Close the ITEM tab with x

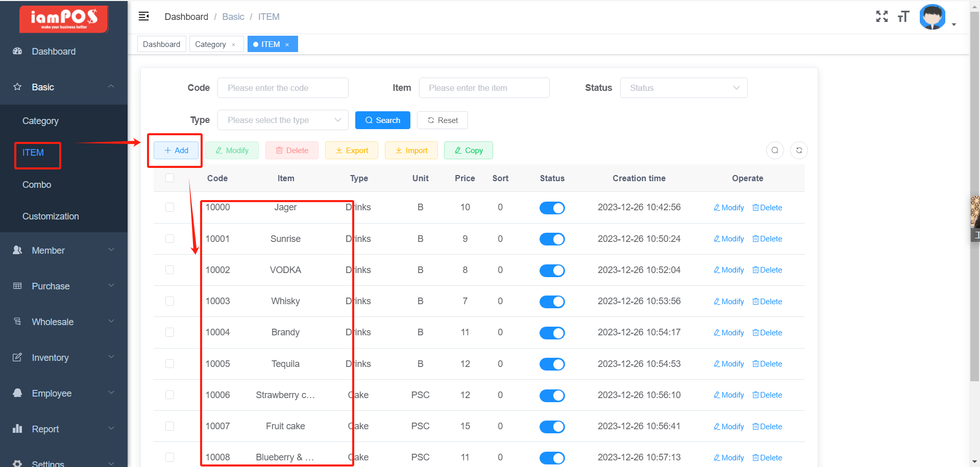click(287, 45)
